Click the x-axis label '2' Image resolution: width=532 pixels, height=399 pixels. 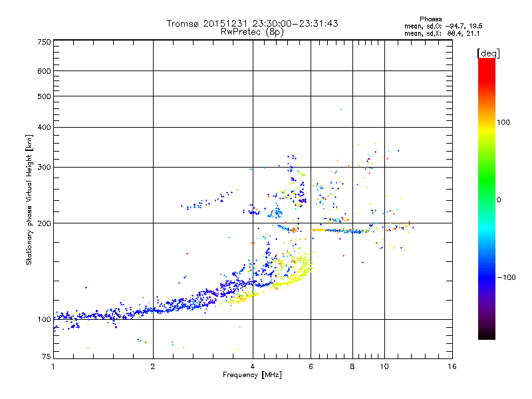click(153, 366)
